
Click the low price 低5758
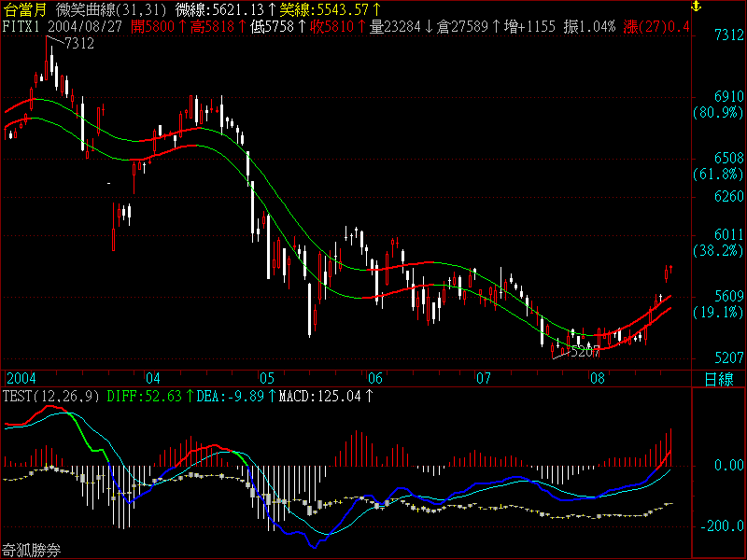273,26
